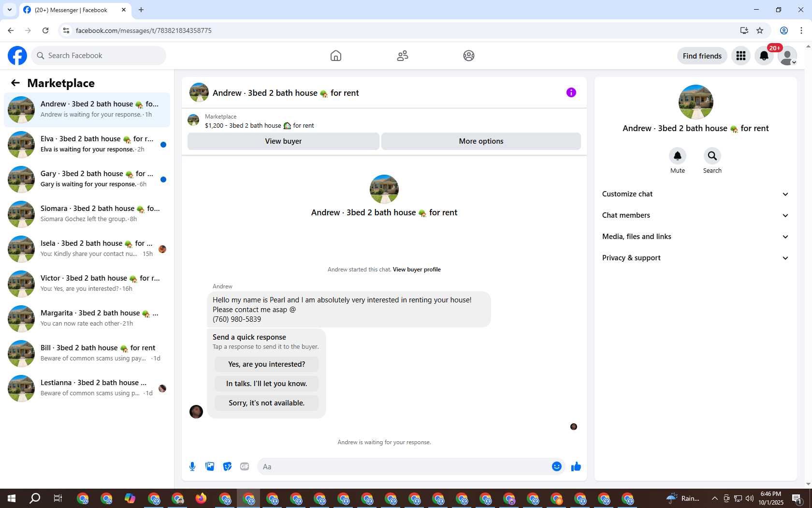Open the Chrome menu three-dot icon
Image resolution: width=812 pixels, height=508 pixels.
801,30
